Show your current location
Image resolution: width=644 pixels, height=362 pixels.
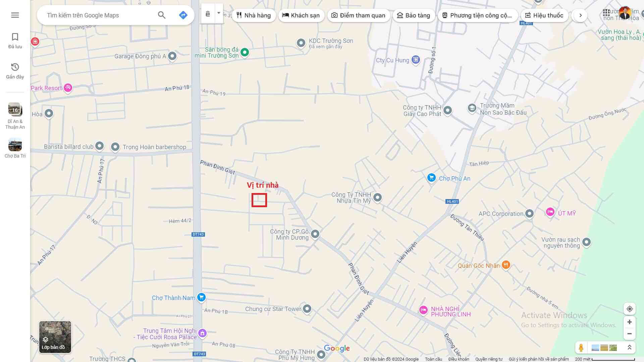[x=630, y=309]
